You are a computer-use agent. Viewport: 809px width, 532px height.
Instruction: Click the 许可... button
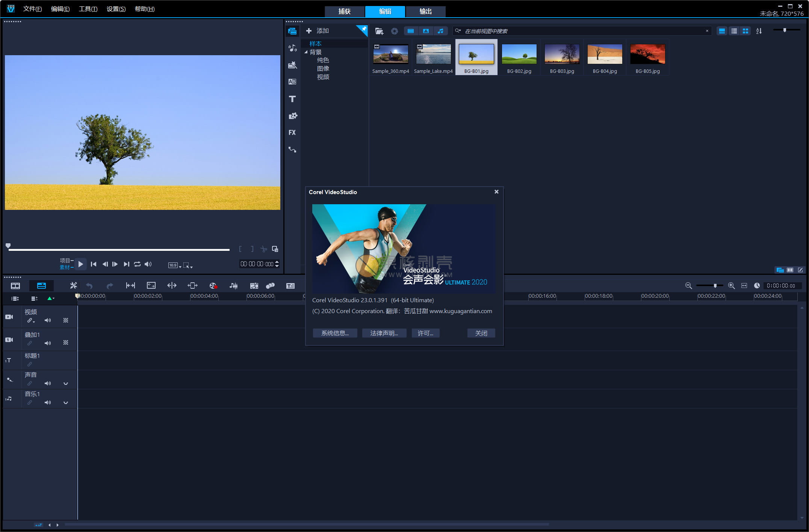tap(425, 333)
